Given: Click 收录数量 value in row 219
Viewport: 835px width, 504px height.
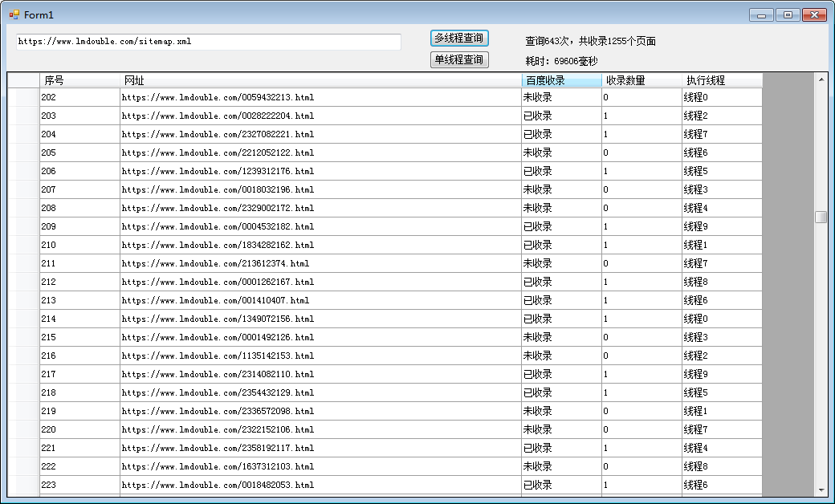Looking at the screenshot, I should 642,411.
